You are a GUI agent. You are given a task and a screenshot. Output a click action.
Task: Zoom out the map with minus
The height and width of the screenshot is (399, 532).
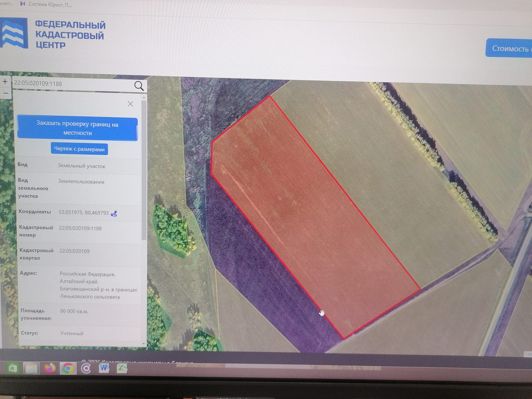(x=5, y=93)
